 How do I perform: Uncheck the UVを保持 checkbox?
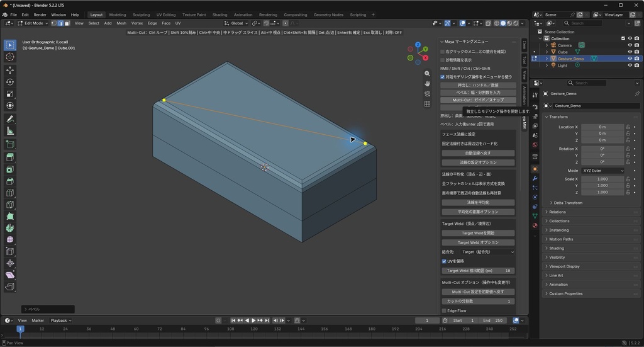(444, 261)
